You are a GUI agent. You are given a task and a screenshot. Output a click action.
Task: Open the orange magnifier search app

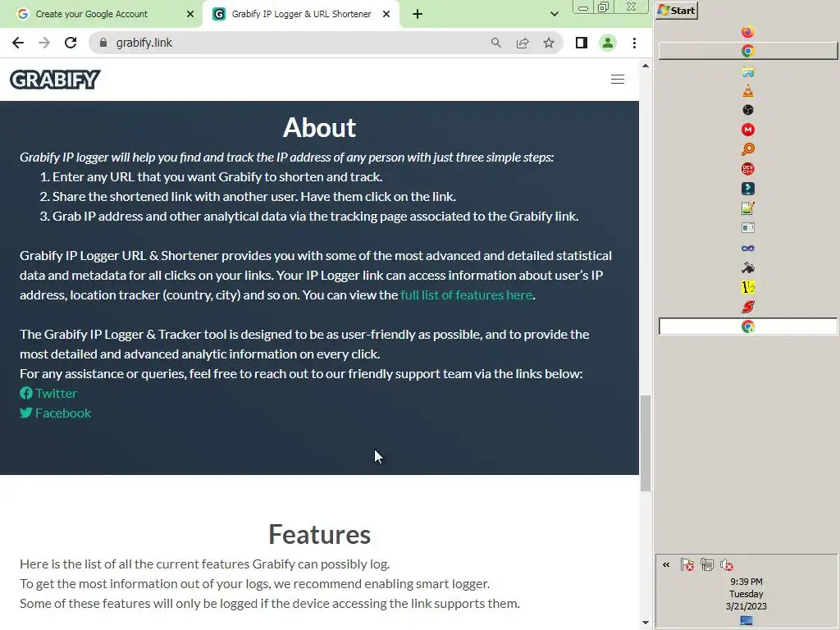pos(748,149)
